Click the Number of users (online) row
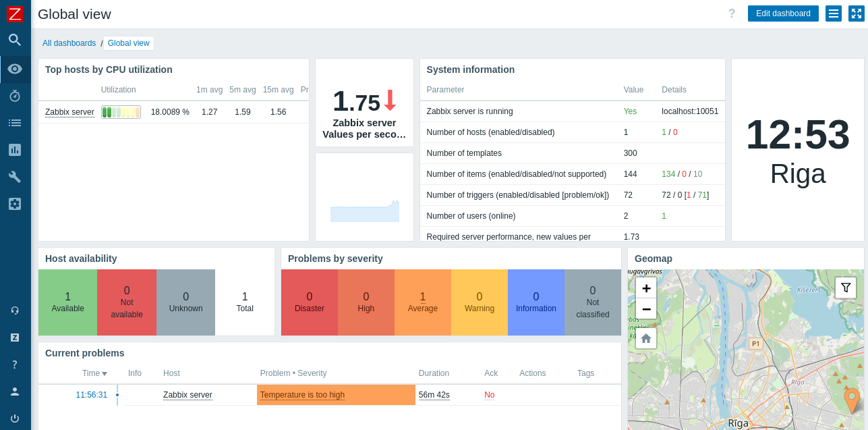Screen dimensions: 868x430 point(573,216)
